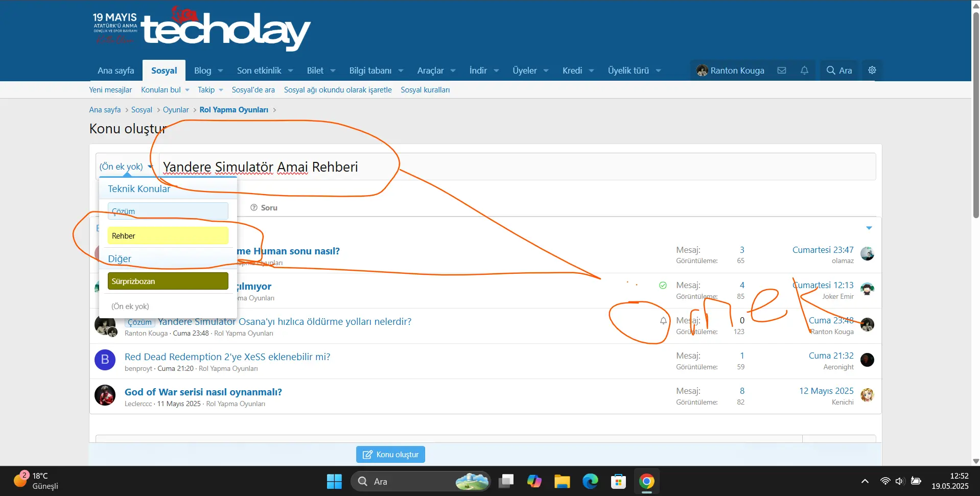The height and width of the screenshot is (496, 980).
Task: Collapse the similar threads list arrow
Action: point(869,228)
